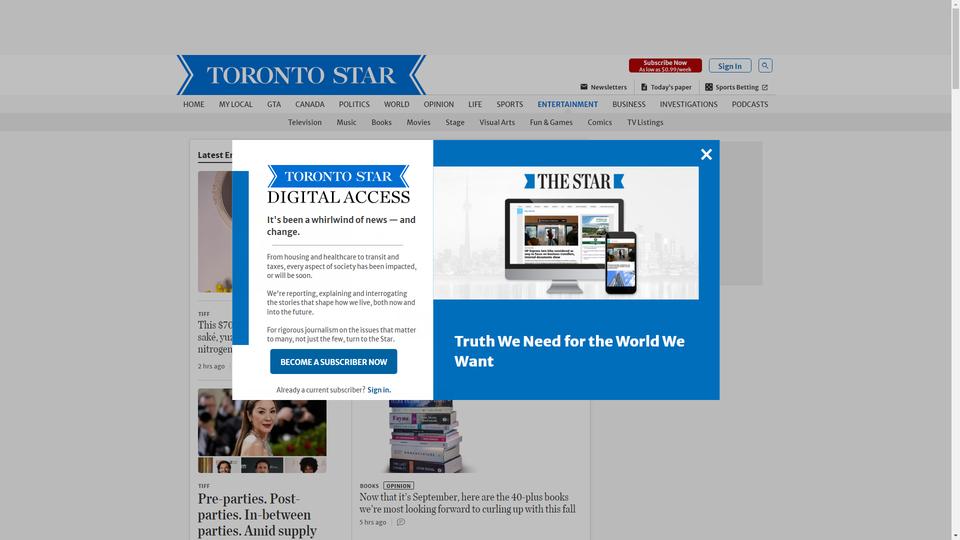Select ENTERTAINMENT in navigation

pyautogui.click(x=568, y=104)
